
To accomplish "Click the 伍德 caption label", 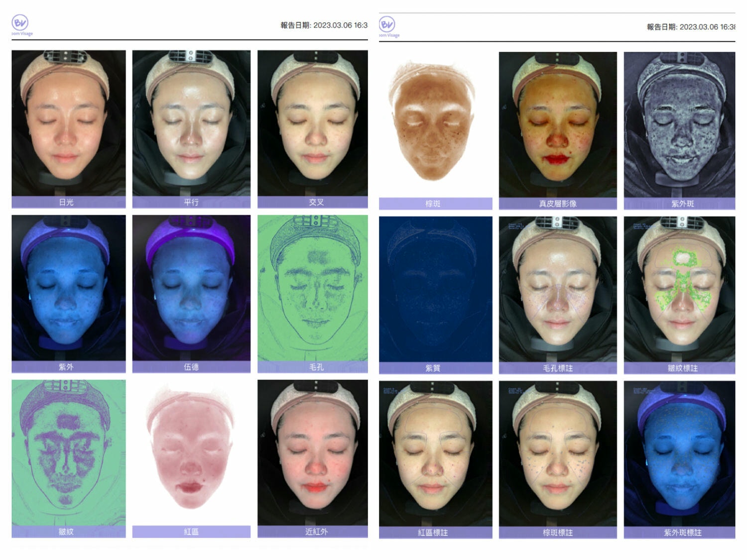I will (x=191, y=367).
